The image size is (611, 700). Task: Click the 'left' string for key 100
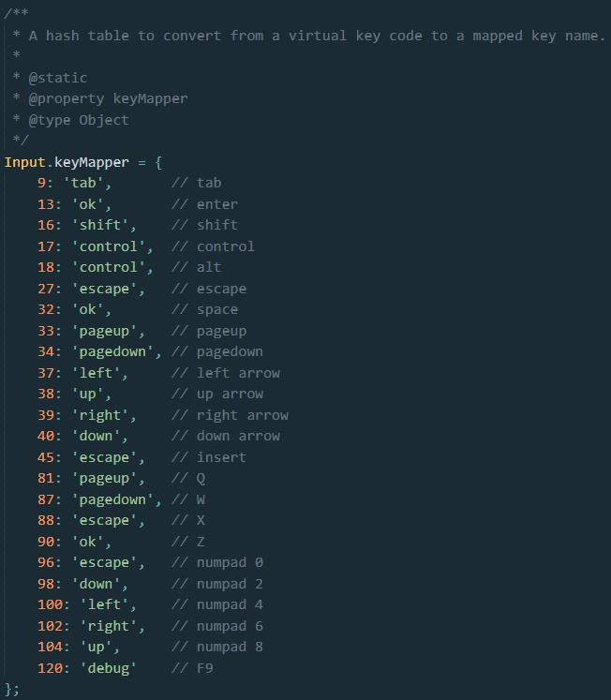pos(104,604)
